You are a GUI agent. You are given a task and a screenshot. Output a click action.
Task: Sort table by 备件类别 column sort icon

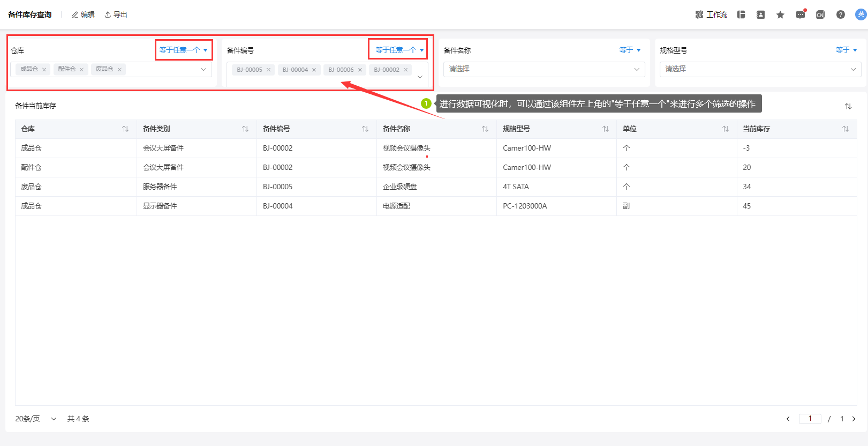point(245,129)
